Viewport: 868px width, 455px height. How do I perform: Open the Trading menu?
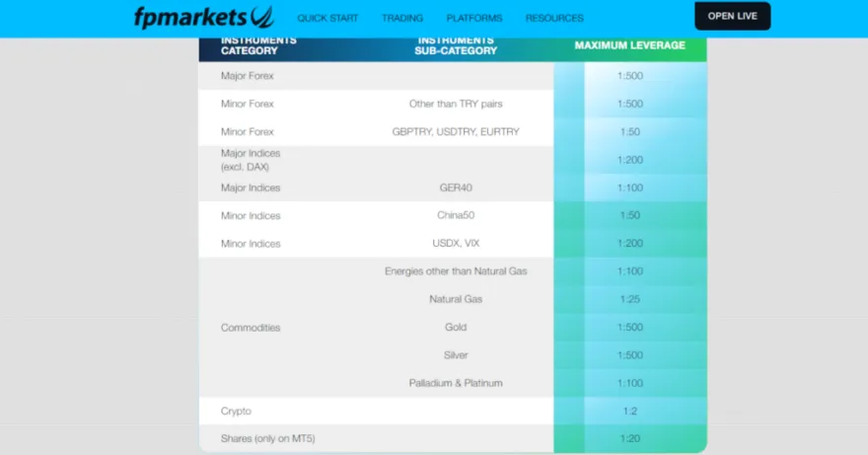tap(402, 18)
